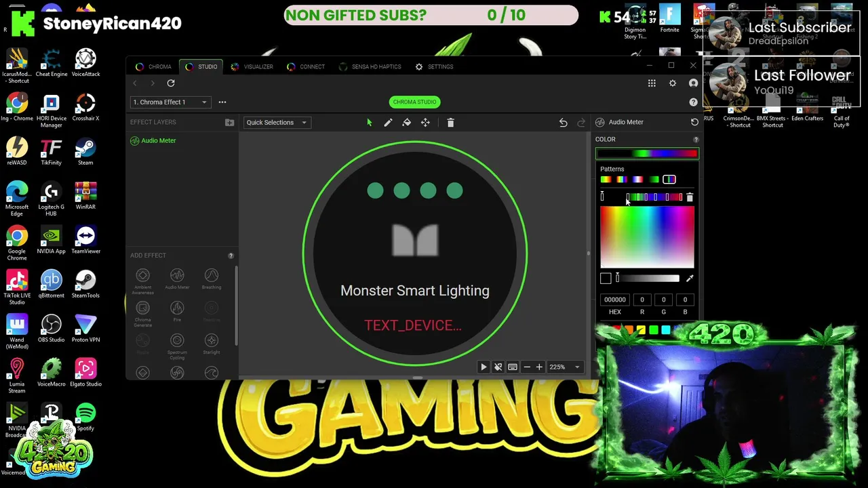Open the SENSA HD HAPTICS tab
Image resolution: width=868 pixels, height=488 pixels.
point(370,66)
